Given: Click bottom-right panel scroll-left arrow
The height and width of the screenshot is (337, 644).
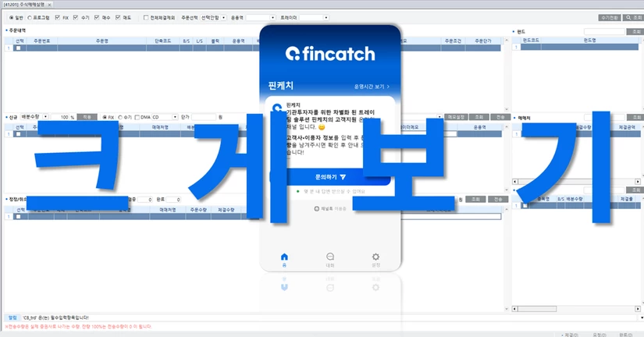Looking at the screenshot, I should [x=514, y=309].
